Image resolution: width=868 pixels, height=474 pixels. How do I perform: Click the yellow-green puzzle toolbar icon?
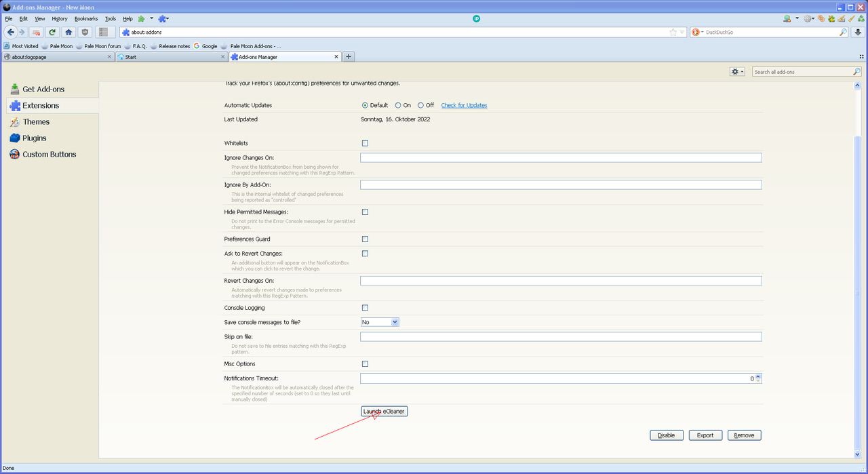click(831, 19)
